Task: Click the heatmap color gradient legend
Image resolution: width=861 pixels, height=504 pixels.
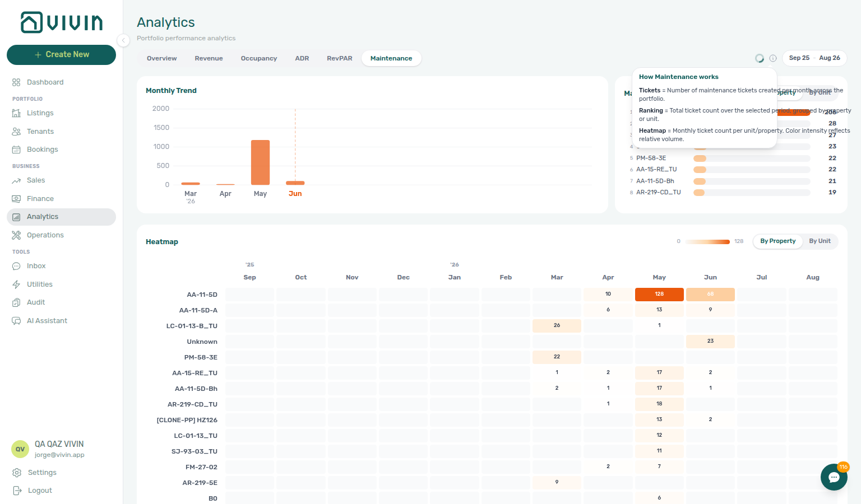Action: 707,242
